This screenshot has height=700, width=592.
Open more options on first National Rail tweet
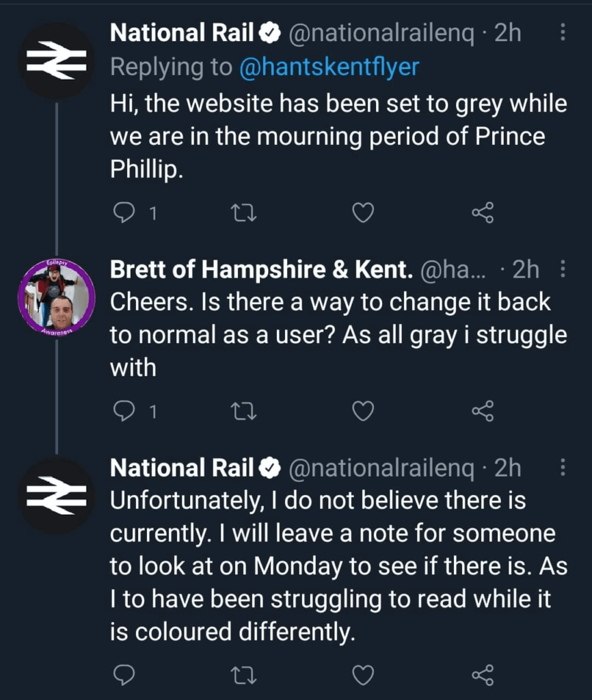pos(563,33)
